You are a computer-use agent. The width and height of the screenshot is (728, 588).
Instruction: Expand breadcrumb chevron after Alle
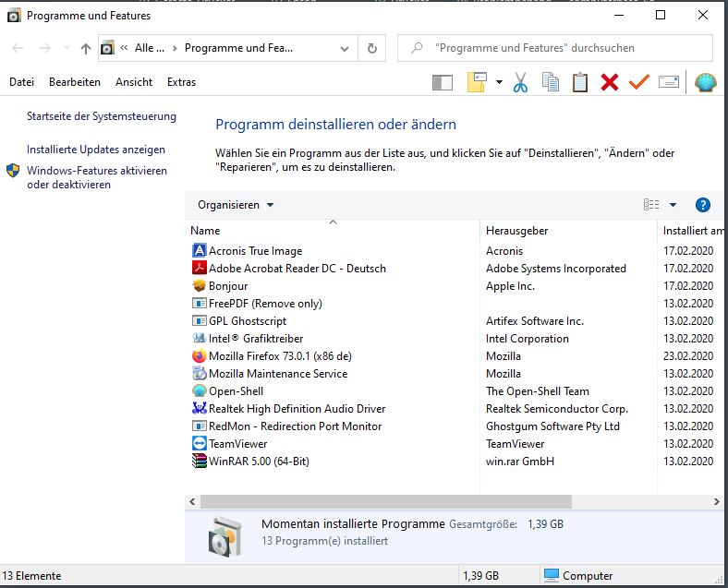click(x=175, y=48)
